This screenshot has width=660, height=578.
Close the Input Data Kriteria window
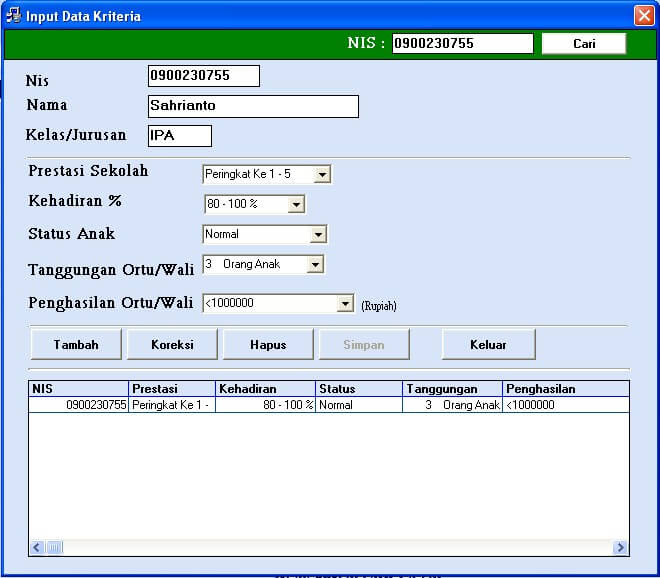644,16
